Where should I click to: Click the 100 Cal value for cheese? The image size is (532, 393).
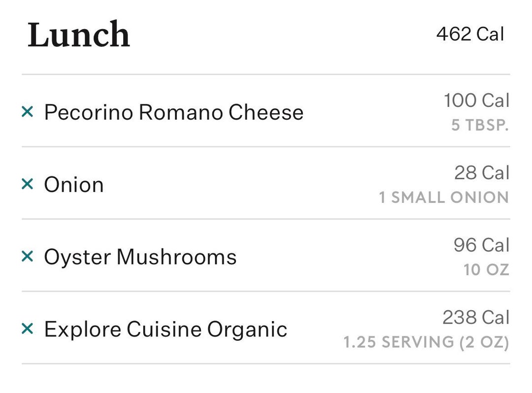tap(476, 100)
